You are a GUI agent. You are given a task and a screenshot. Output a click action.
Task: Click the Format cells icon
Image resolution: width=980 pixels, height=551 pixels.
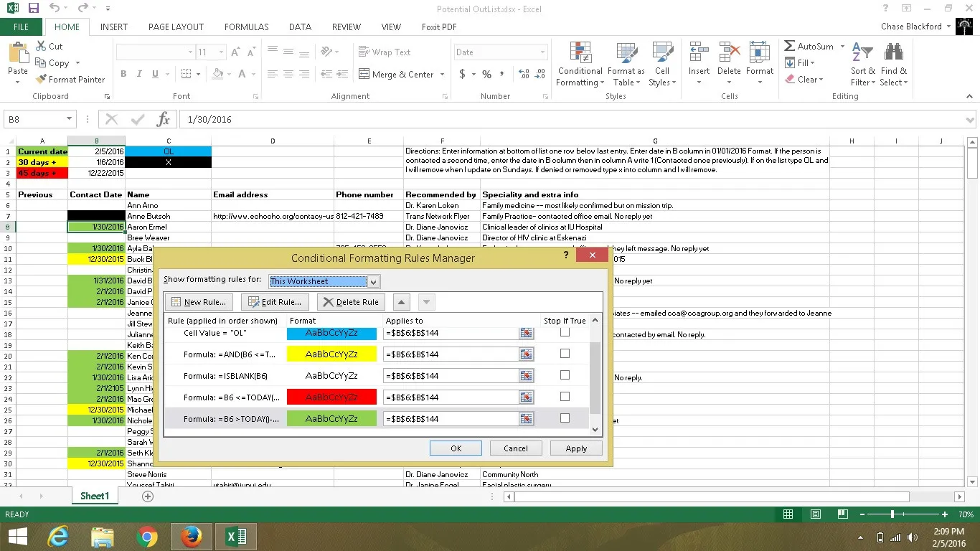tap(759, 53)
